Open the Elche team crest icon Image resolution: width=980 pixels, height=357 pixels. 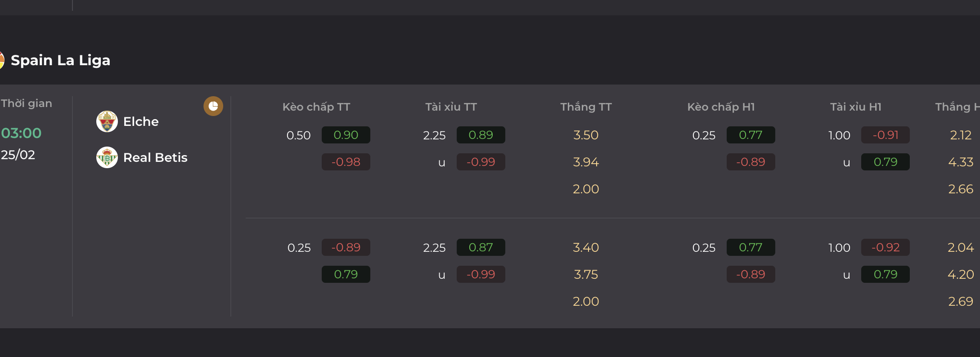pyautogui.click(x=107, y=121)
